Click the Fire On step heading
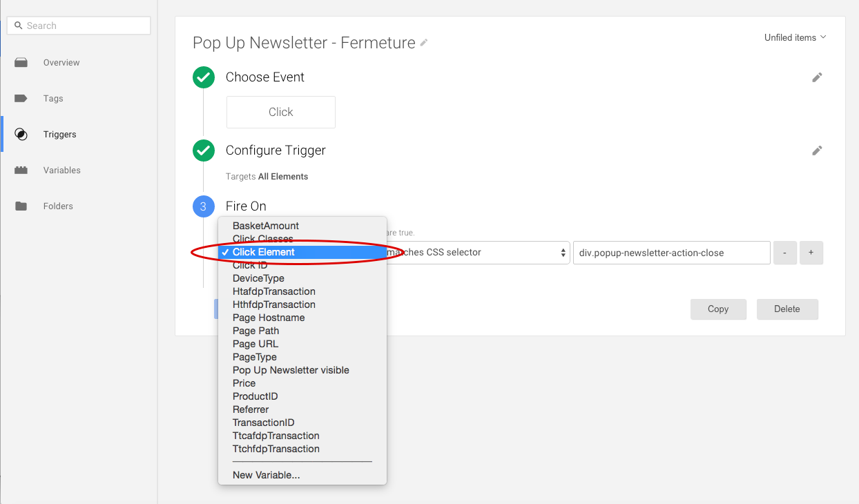The height and width of the screenshot is (504, 859). [x=246, y=206]
